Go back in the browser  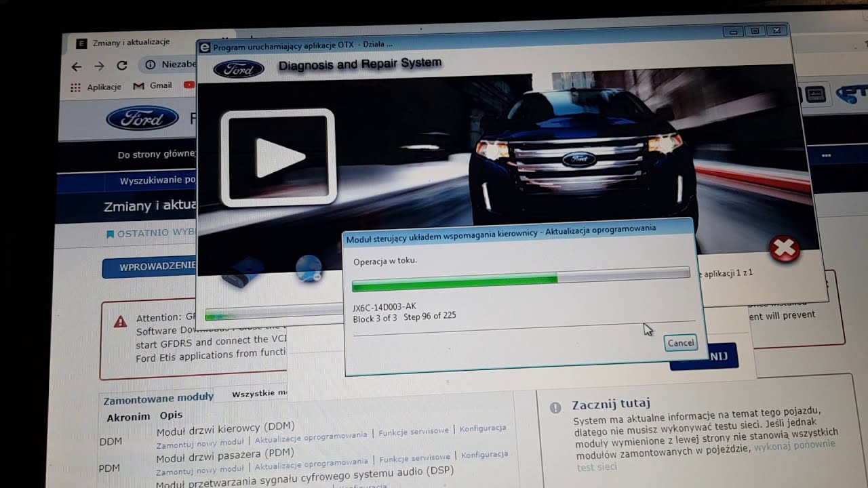76,66
